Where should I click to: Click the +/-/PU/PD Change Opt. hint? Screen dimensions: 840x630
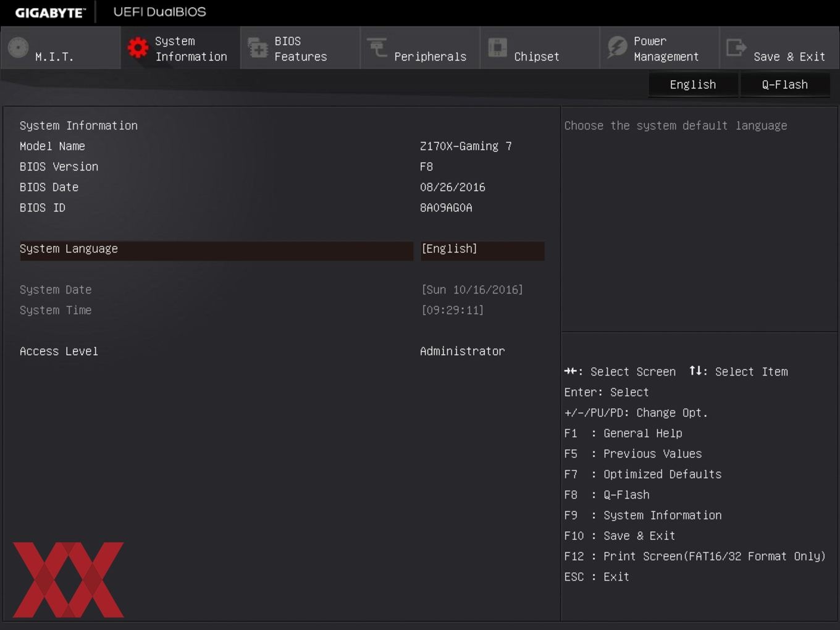636,413
